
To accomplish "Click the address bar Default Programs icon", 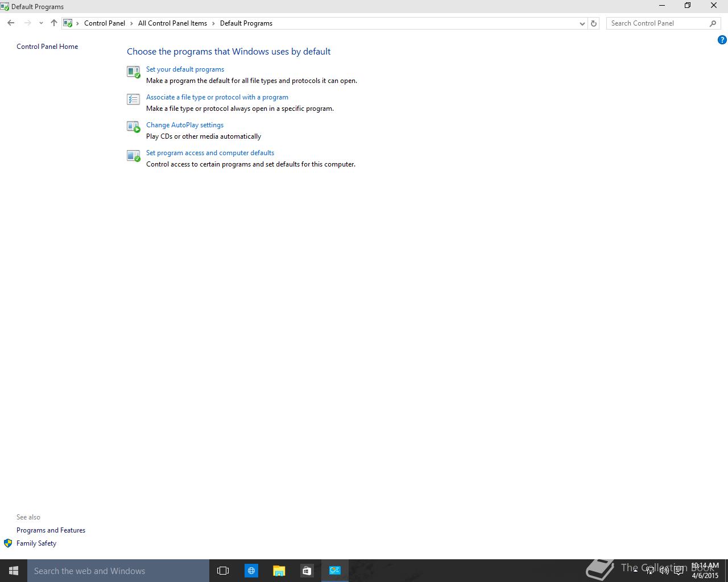I will (68, 23).
